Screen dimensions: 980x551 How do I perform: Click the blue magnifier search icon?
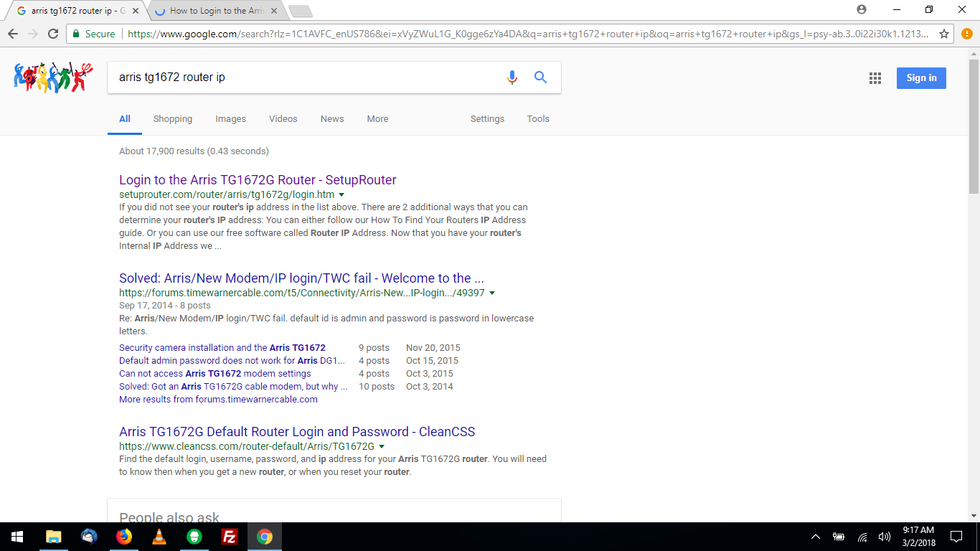[540, 77]
